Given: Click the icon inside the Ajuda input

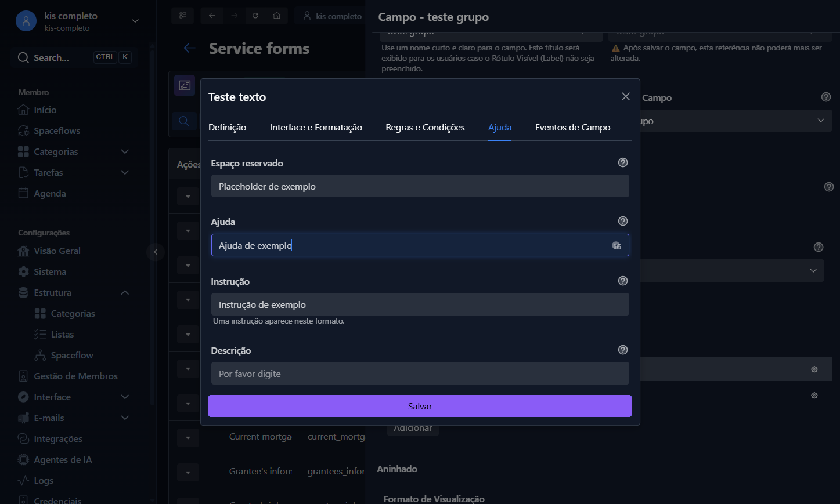Looking at the screenshot, I should [x=617, y=245].
